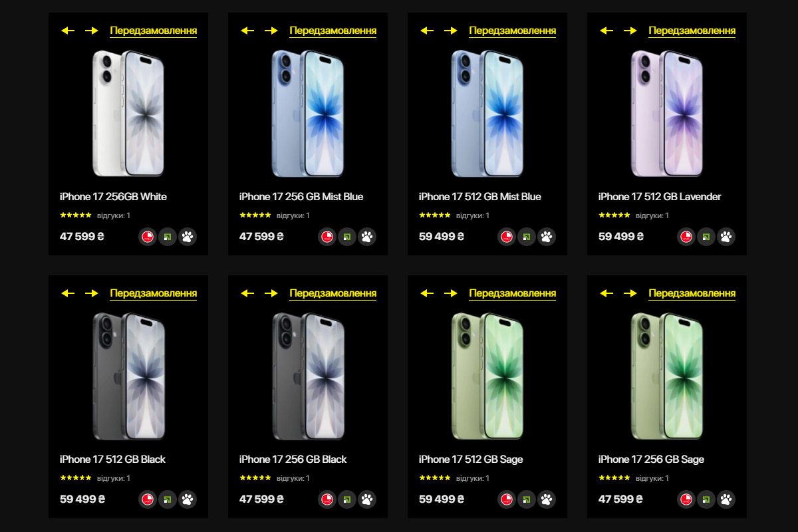Image resolution: width=798 pixels, height=532 pixels.
Task: Show next image of iPhone 17 256GB White
Action: (x=92, y=31)
